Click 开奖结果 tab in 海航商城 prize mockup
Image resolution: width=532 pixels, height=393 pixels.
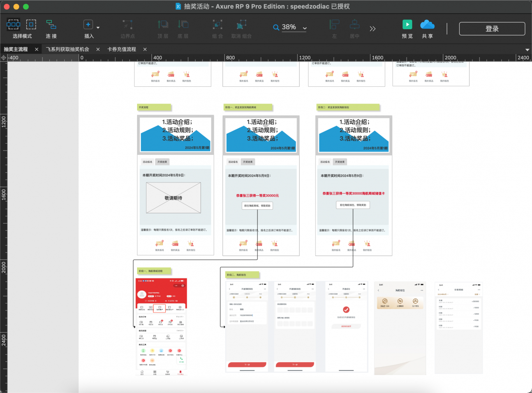point(248,162)
